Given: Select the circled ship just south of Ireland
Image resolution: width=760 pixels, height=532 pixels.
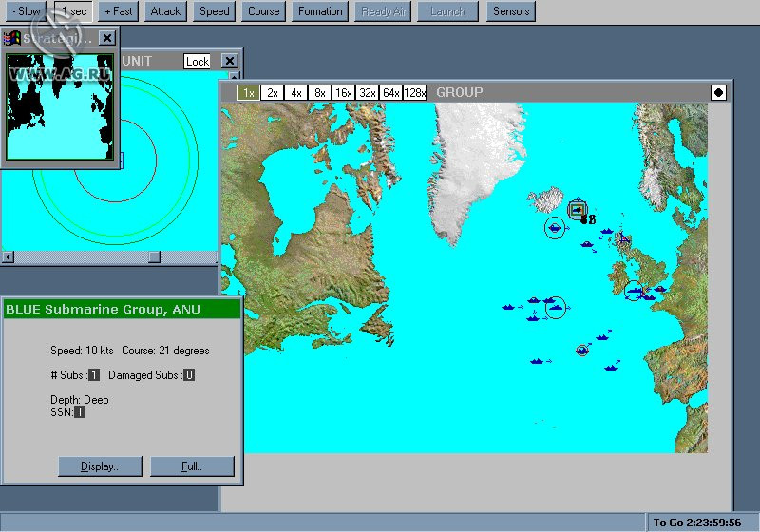Looking at the screenshot, I should 634,291.
